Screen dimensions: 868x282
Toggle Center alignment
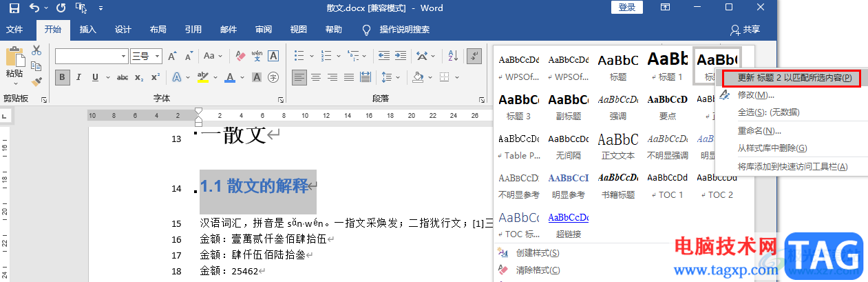(316, 77)
